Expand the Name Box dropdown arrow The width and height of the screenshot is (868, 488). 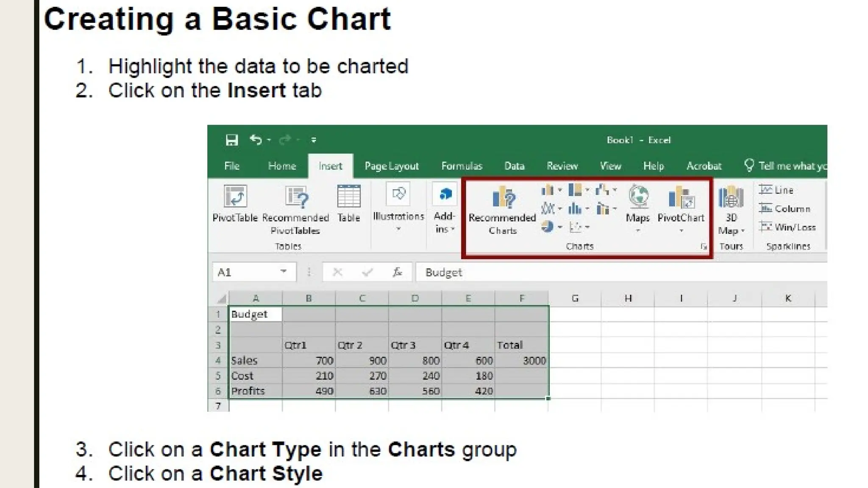coord(284,272)
